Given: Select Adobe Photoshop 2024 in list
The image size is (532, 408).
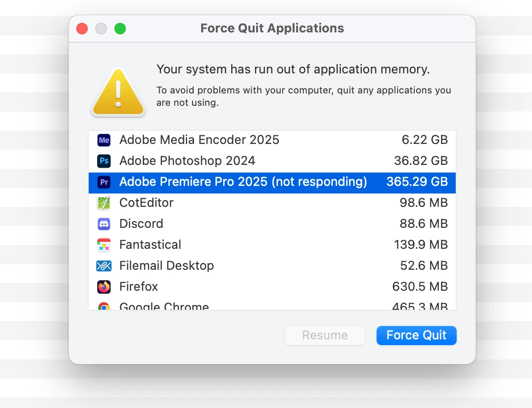Looking at the screenshot, I should (187, 161).
